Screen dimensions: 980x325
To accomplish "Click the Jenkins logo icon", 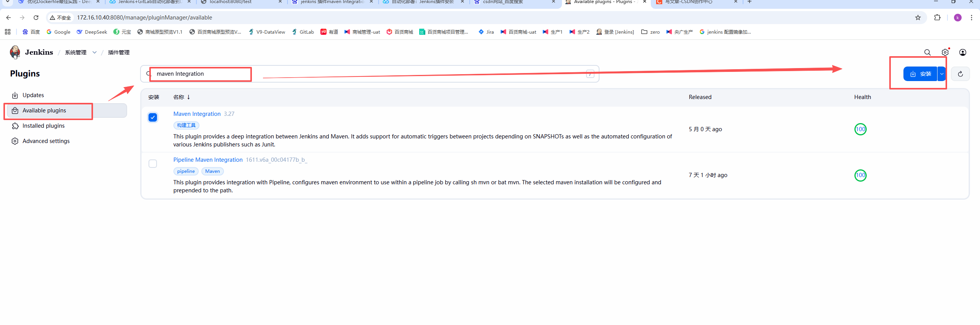I will (15, 52).
